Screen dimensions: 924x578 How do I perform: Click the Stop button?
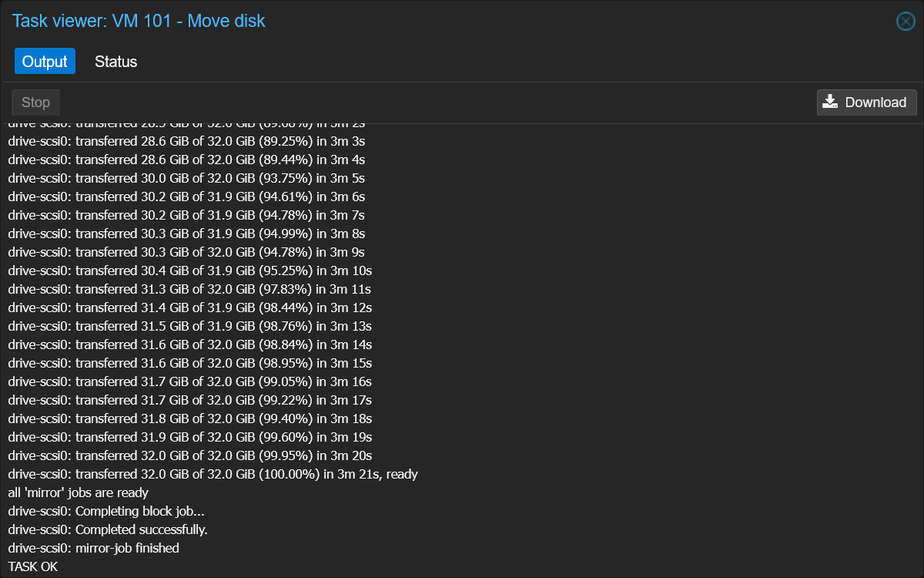35,102
